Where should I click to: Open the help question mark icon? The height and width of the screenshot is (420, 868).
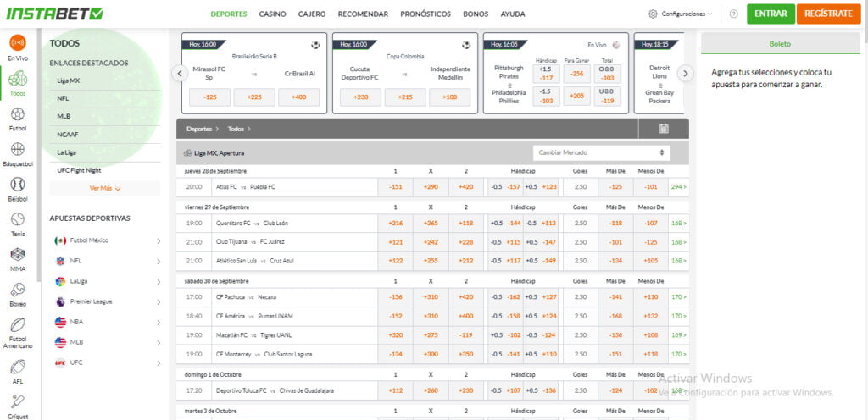click(733, 14)
